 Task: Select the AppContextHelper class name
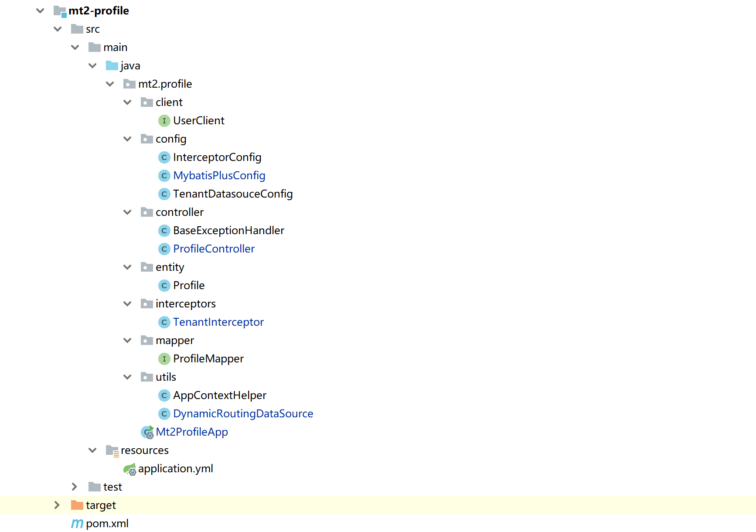(220, 395)
